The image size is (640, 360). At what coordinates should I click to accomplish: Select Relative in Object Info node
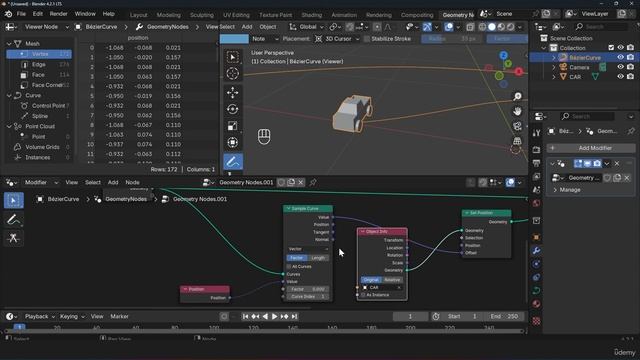point(392,280)
